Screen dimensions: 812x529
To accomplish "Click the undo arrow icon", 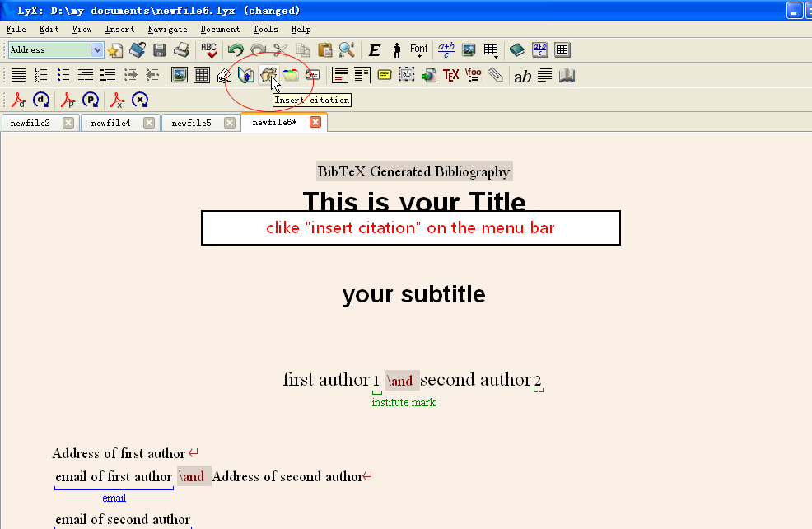I will [x=237, y=49].
